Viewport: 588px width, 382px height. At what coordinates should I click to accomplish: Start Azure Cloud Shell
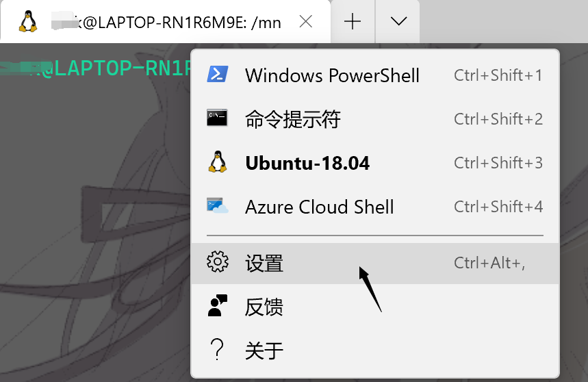pos(375,207)
